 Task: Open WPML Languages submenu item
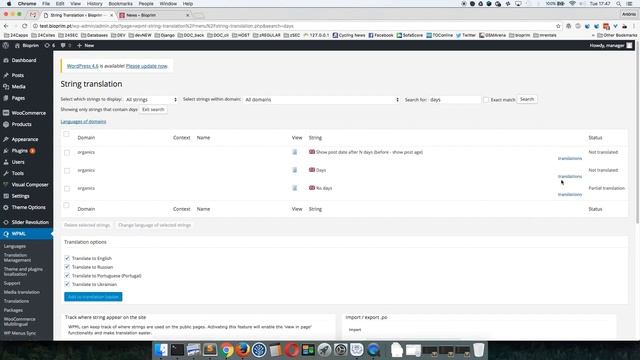(15, 246)
